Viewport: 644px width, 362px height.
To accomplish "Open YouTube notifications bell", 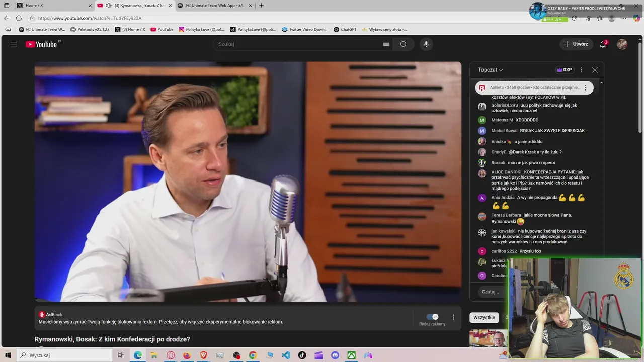I will [603, 44].
